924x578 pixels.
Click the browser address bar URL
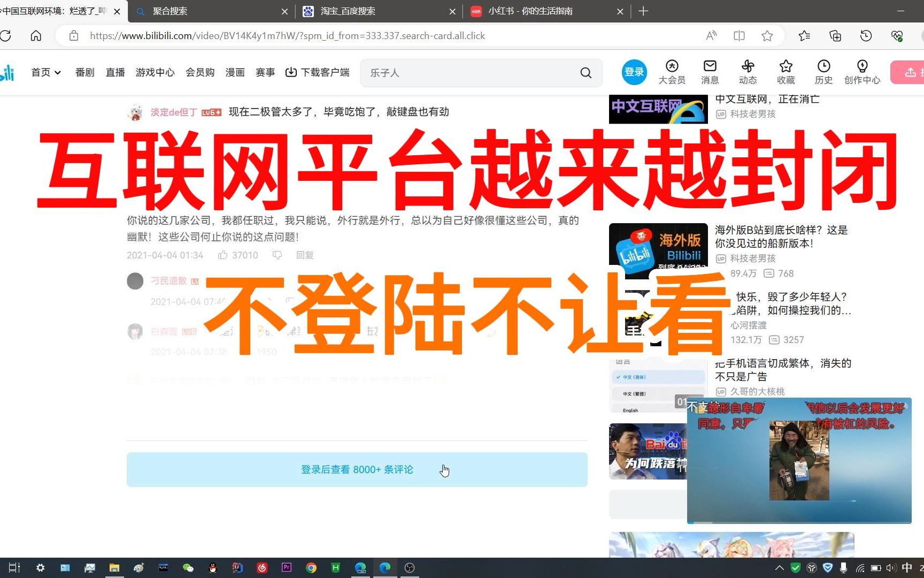(x=287, y=36)
